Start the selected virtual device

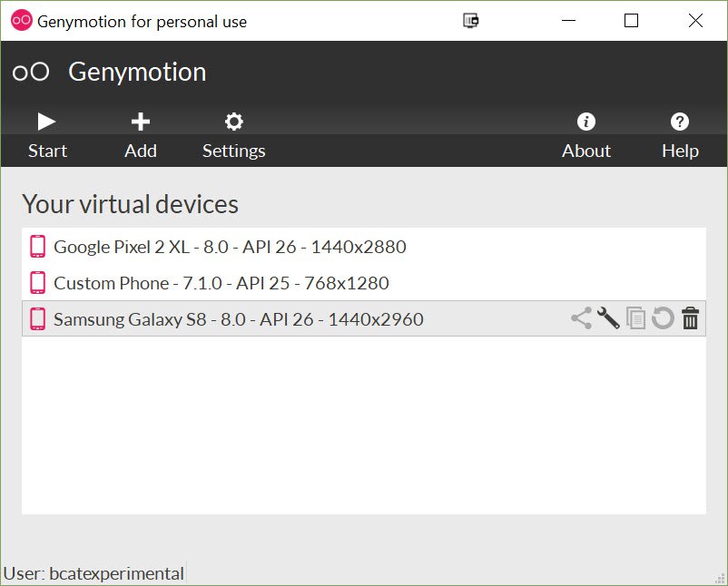pyautogui.click(x=47, y=135)
